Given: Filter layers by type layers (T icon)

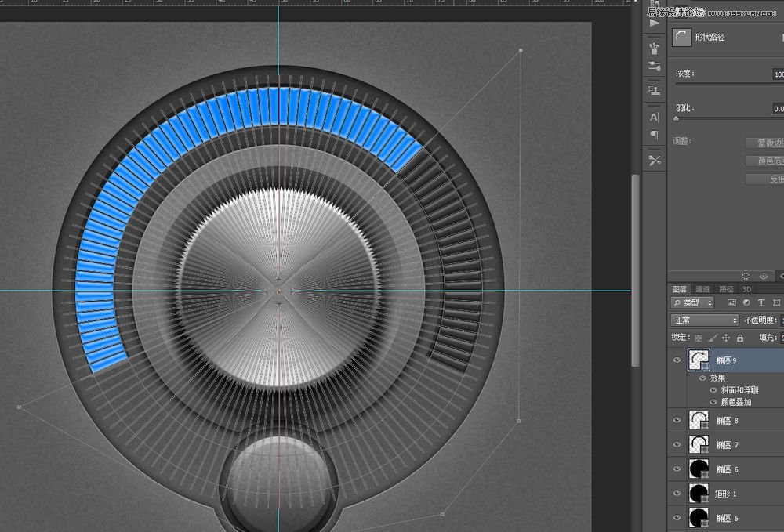Looking at the screenshot, I should click(760, 302).
